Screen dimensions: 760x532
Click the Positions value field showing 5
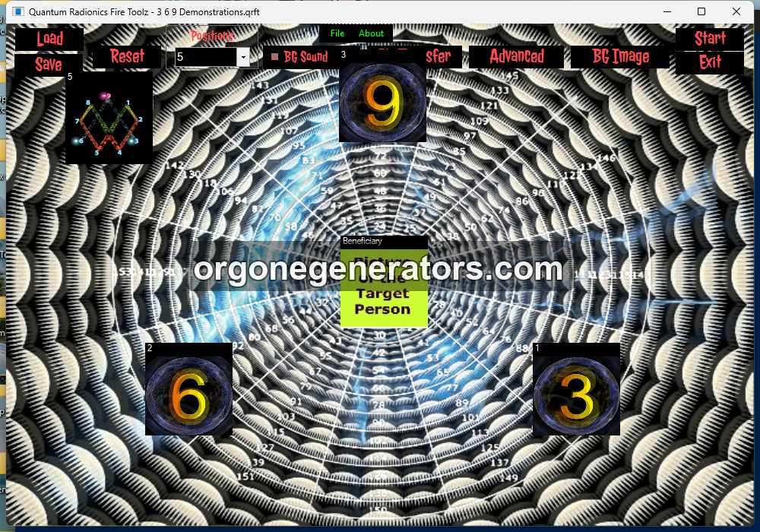(x=205, y=57)
